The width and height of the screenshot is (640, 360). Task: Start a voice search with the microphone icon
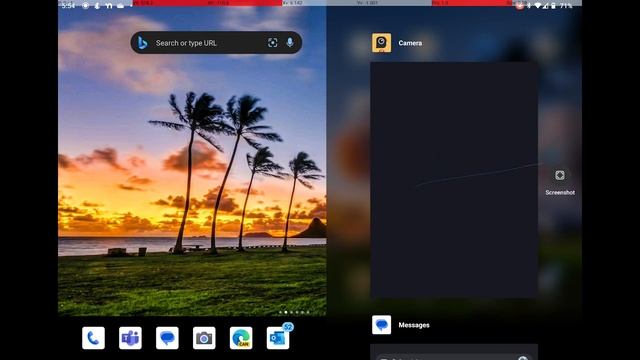click(x=290, y=42)
